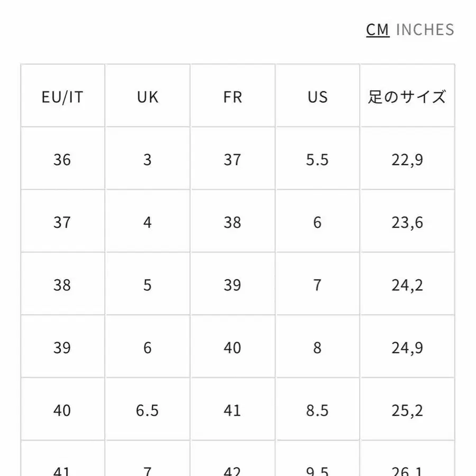The image size is (476, 476).
Task: Select foot length 24,2 cell
Action: [407, 285]
